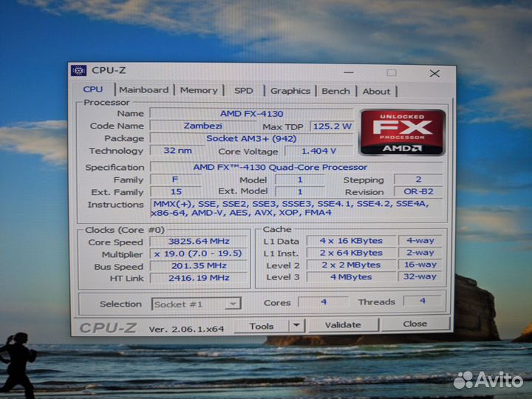
Task: Expand the Socket #1 selection dropdown
Action: (233, 304)
